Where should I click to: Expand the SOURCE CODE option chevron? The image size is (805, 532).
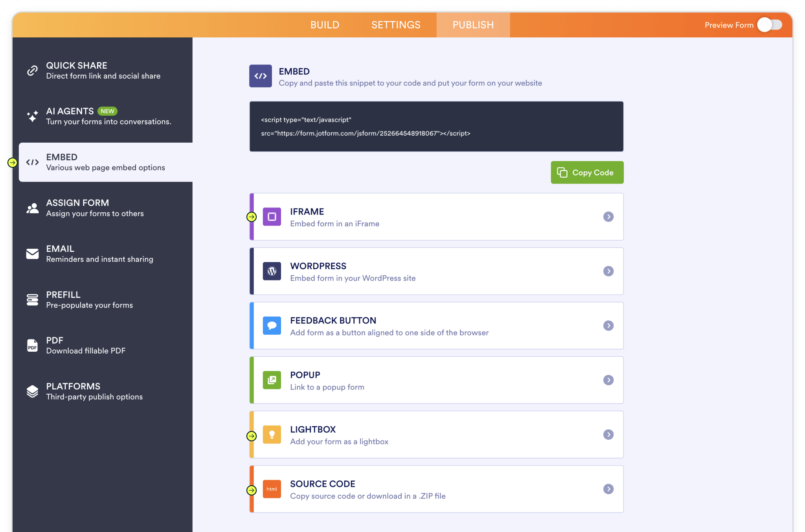pyautogui.click(x=608, y=489)
